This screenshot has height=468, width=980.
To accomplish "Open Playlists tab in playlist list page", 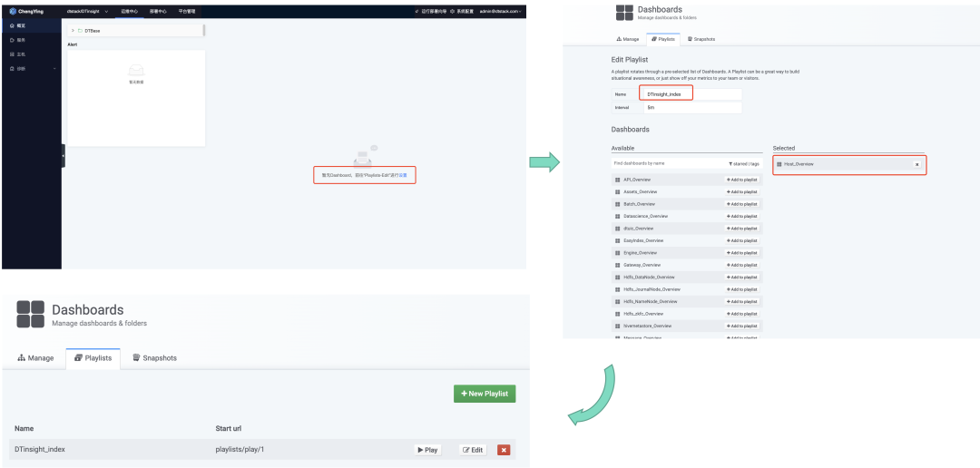I will [x=93, y=358].
